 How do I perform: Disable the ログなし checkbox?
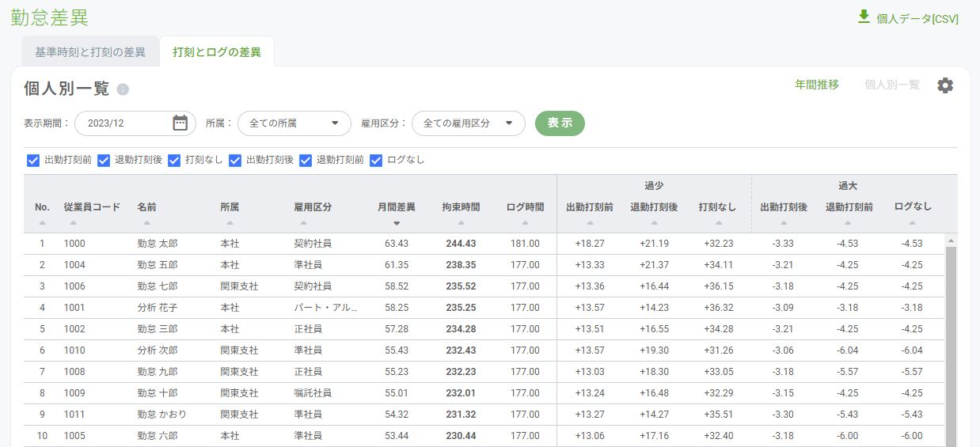(x=376, y=161)
